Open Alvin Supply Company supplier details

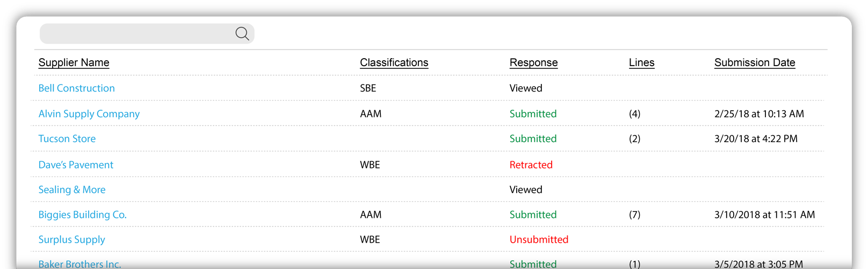89,114
